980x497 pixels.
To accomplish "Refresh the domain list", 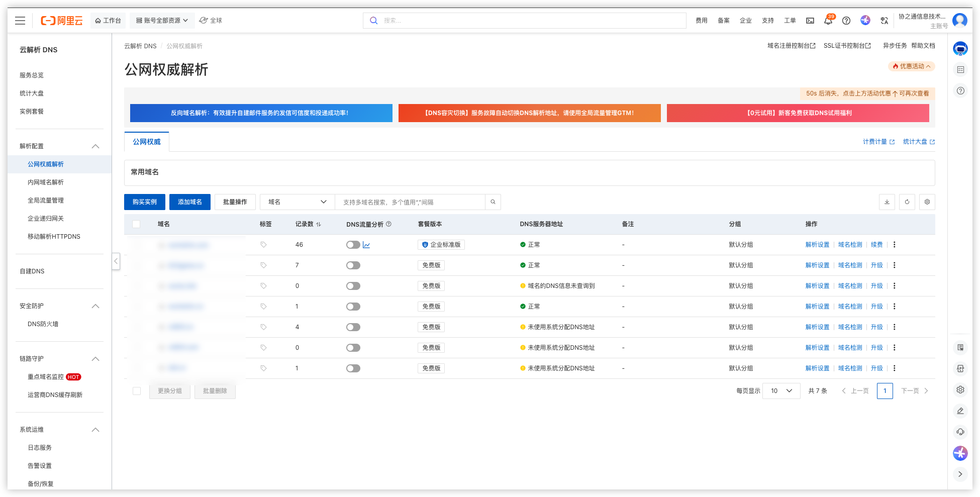I will pyautogui.click(x=907, y=202).
